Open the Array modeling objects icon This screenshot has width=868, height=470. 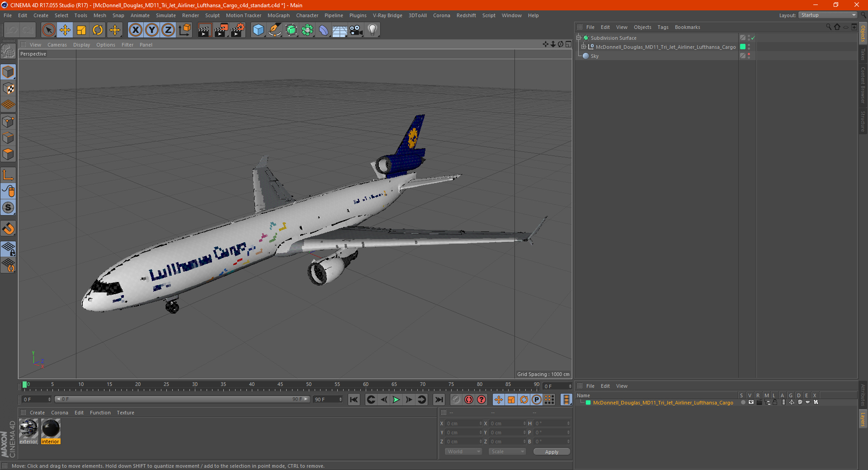[307, 30]
